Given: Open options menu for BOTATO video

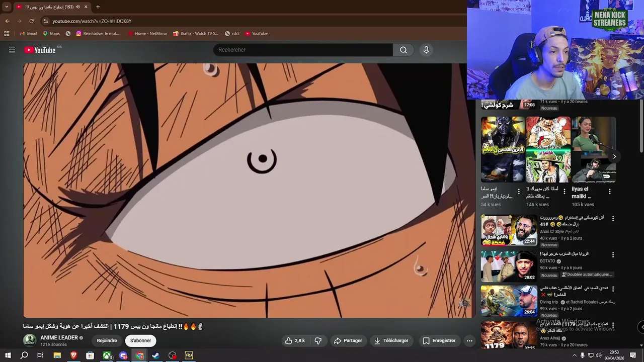Looking at the screenshot, I should point(613,255).
